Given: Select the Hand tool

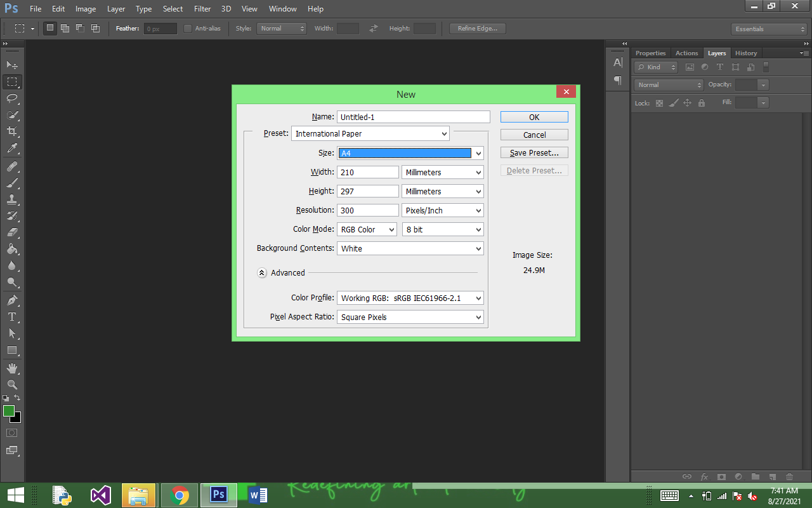Looking at the screenshot, I should [12, 368].
